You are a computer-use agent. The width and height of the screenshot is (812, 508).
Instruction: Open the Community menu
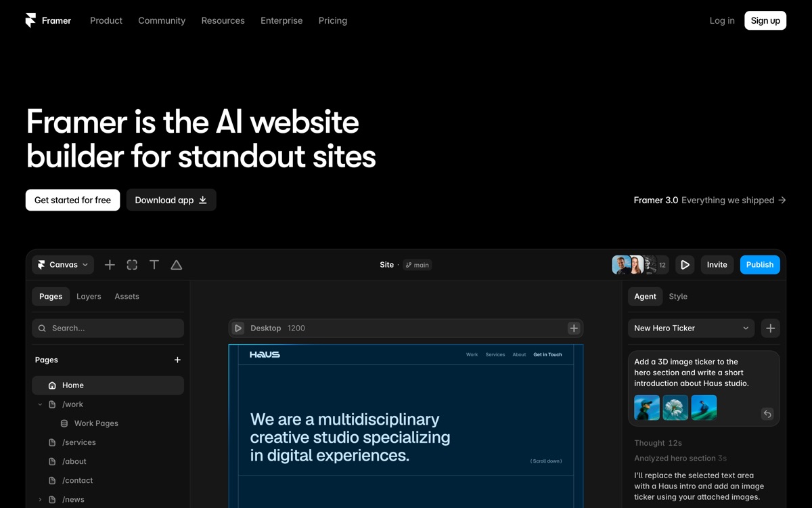162,20
